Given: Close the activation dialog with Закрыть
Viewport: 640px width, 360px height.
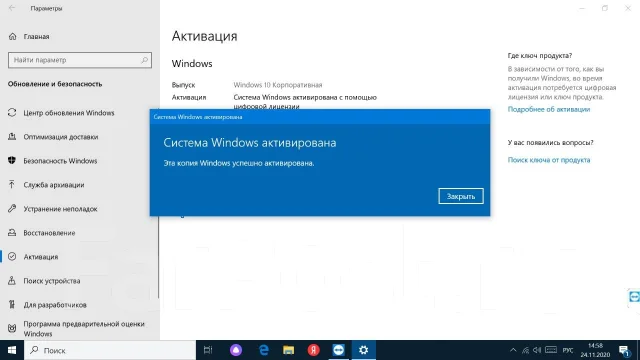Looking at the screenshot, I should point(461,196).
